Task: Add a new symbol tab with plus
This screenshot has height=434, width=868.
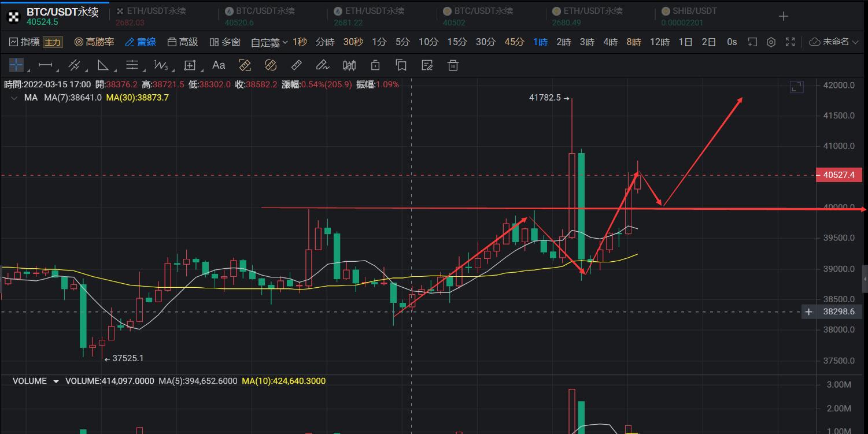Action: 784,16
